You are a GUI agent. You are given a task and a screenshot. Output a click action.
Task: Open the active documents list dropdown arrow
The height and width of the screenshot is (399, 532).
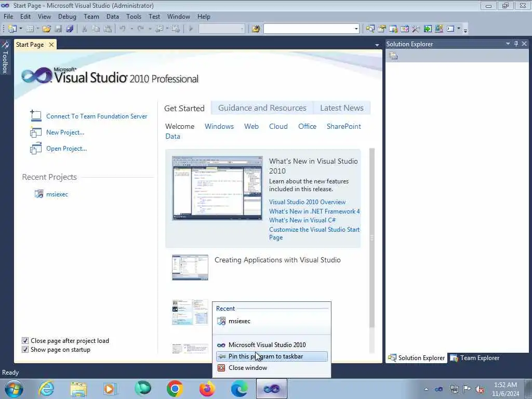377,45
